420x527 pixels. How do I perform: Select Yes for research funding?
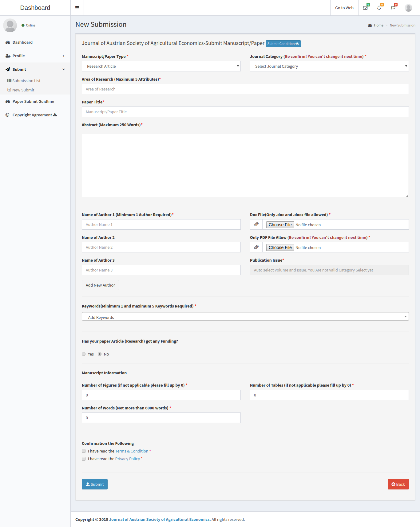tap(84, 354)
